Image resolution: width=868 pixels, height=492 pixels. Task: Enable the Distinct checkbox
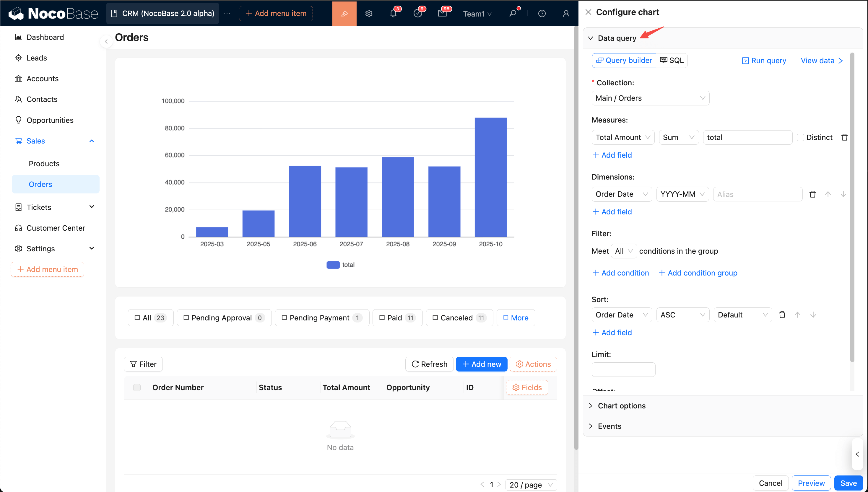tap(800, 137)
